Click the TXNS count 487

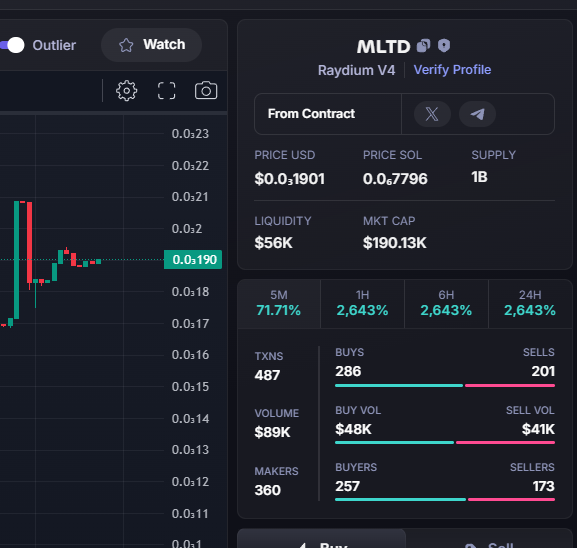pos(267,375)
